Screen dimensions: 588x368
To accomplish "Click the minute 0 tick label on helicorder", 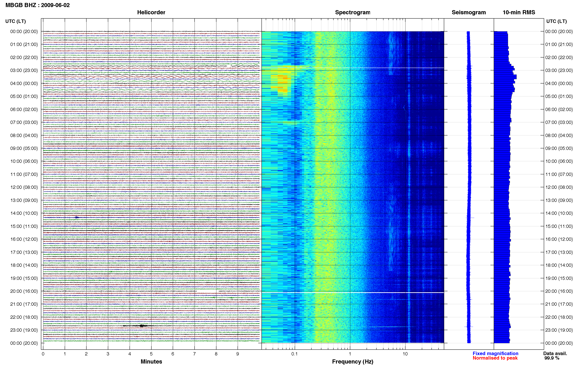I will pyautogui.click(x=43, y=354).
